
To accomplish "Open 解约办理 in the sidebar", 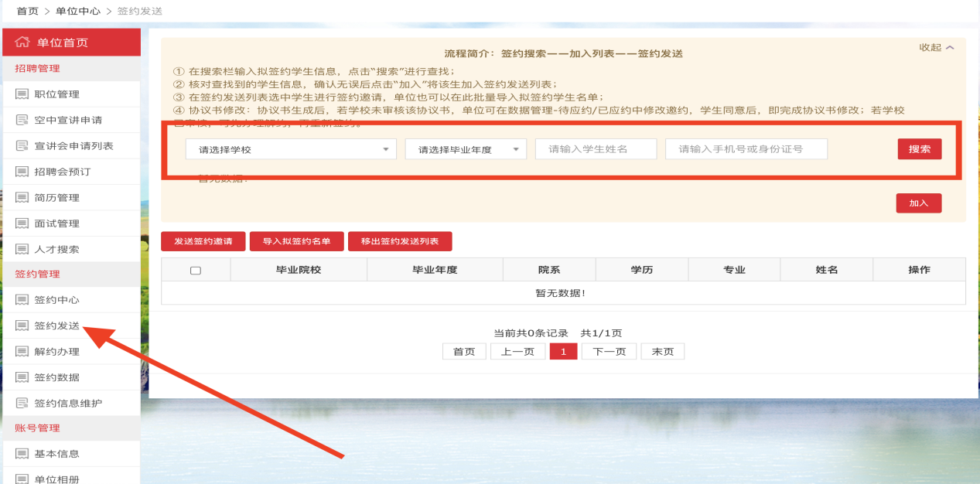I will point(56,352).
